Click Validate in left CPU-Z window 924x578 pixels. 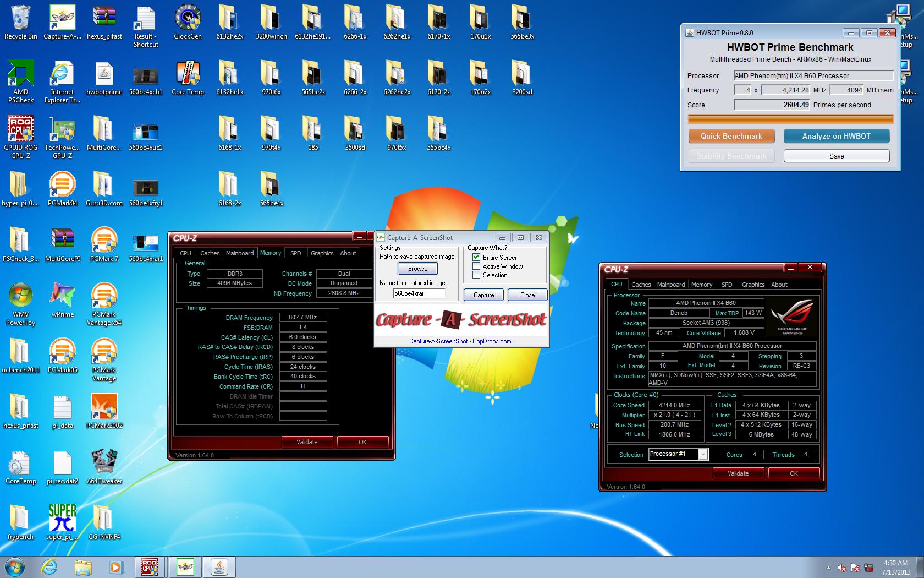click(307, 442)
